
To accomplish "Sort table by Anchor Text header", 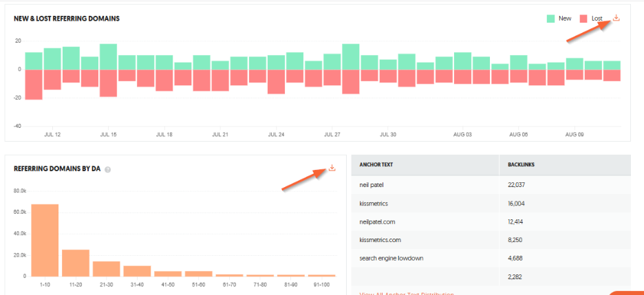I will (x=376, y=164).
